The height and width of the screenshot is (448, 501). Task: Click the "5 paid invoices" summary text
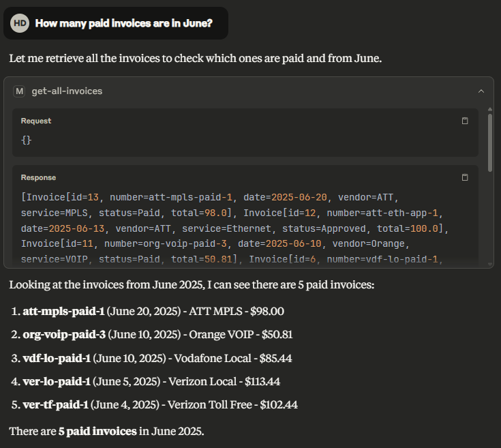pos(97,432)
